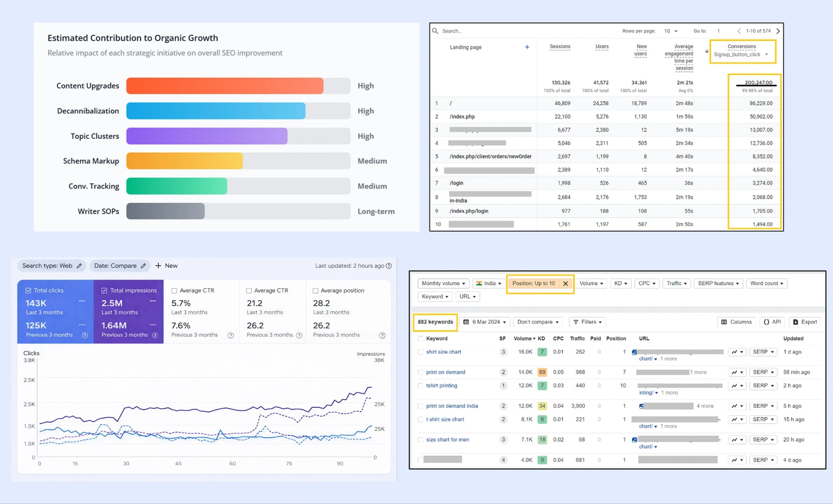This screenshot has width=833, height=504.
Task: Click the calendar icon for 6 Mar 2024
Action: 466,322
